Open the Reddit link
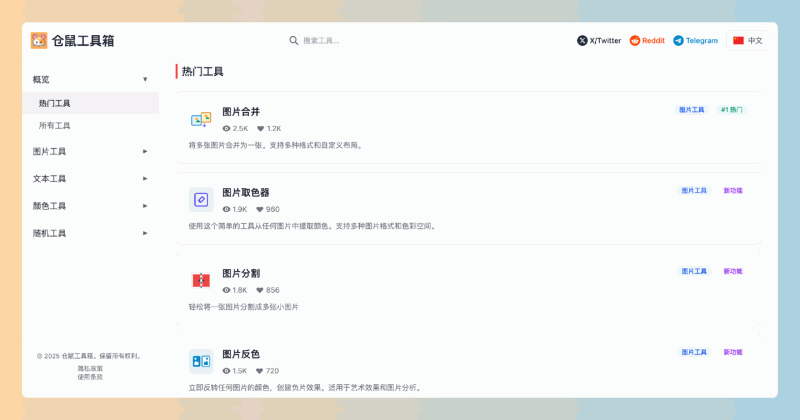Viewport: 800px width, 420px height. click(x=647, y=40)
